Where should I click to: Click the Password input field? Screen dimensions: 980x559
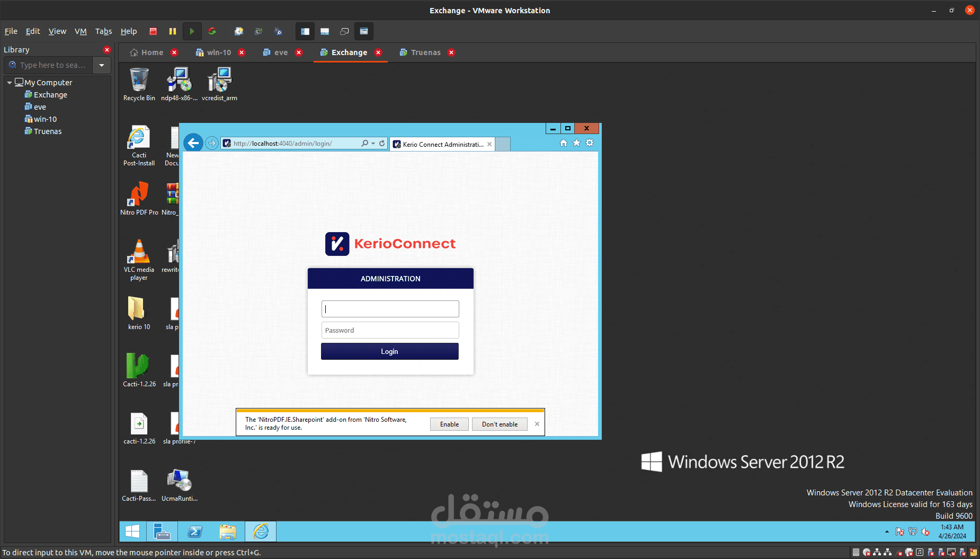tap(390, 330)
